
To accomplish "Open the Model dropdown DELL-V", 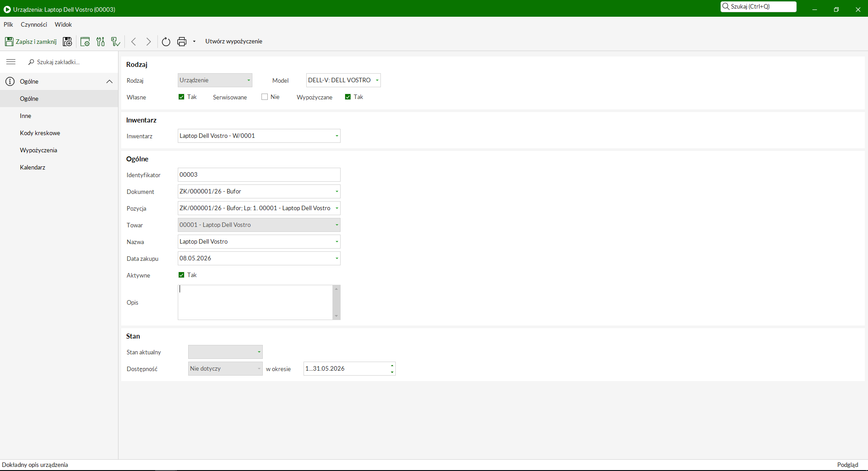I will tap(343, 80).
